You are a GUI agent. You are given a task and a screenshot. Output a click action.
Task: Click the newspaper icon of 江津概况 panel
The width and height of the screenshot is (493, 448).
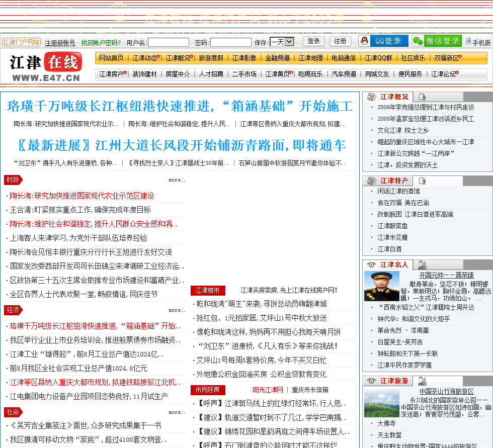372,97
